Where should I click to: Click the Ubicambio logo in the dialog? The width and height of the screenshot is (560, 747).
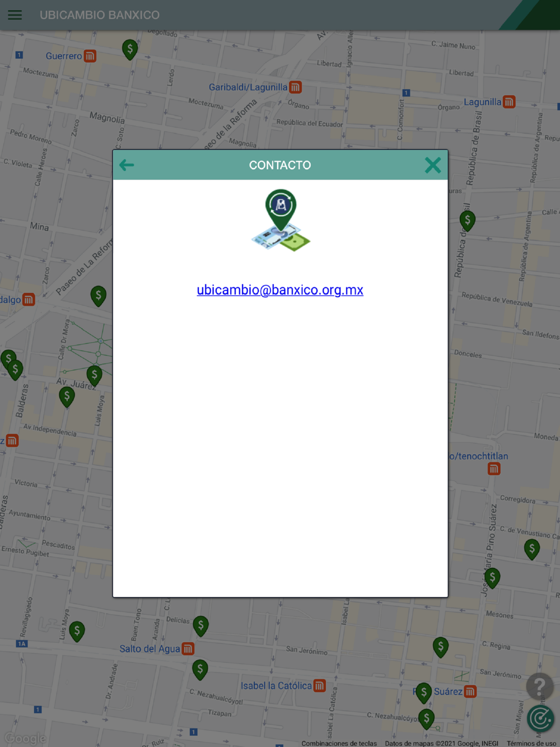point(281,221)
